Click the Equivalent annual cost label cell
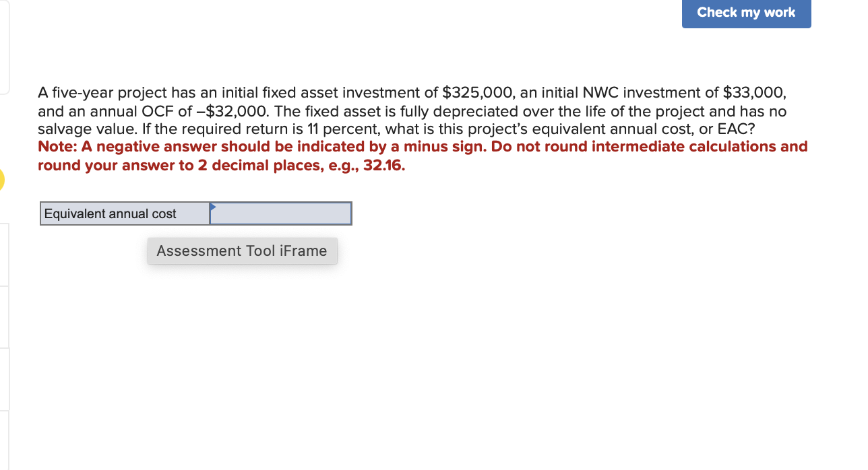 pyautogui.click(x=125, y=213)
